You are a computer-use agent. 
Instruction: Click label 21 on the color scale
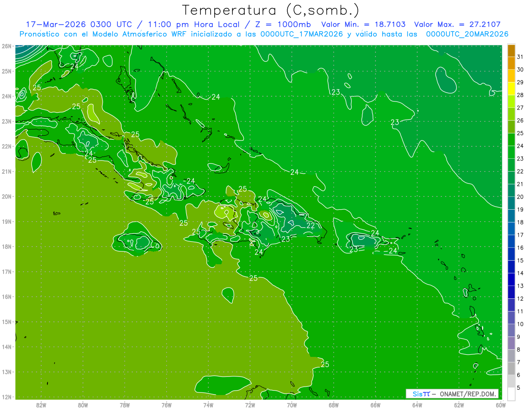click(x=520, y=184)
